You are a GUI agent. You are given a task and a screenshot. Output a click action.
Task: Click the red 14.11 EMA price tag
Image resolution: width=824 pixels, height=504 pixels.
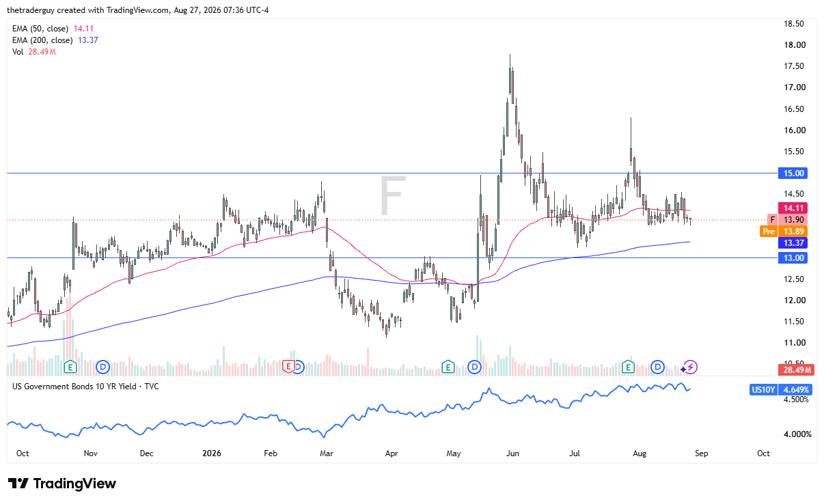click(x=794, y=208)
